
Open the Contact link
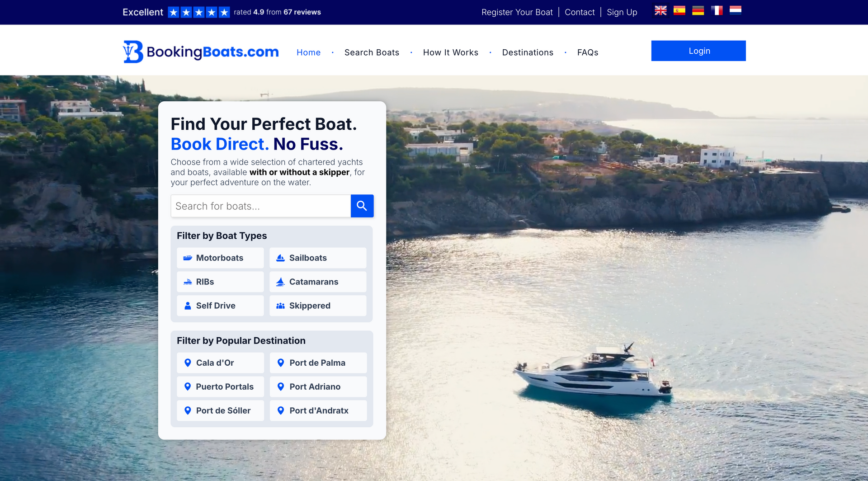[x=580, y=12]
